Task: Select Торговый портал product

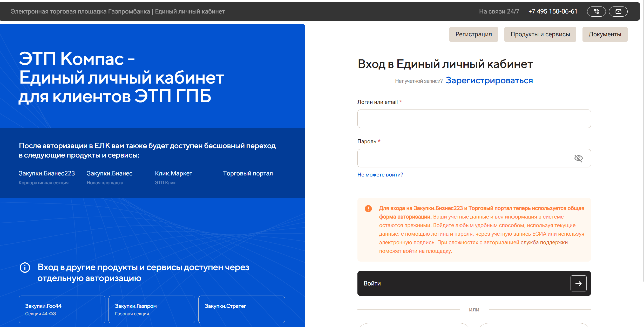Action: [248, 173]
